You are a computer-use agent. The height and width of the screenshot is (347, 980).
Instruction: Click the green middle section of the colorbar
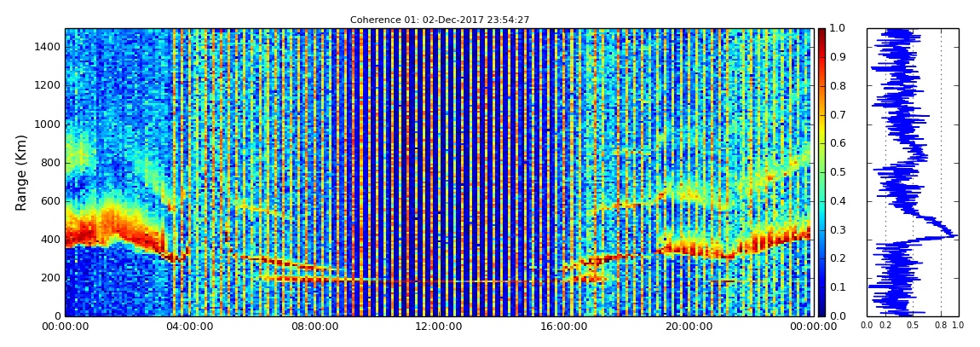[x=821, y=172]
